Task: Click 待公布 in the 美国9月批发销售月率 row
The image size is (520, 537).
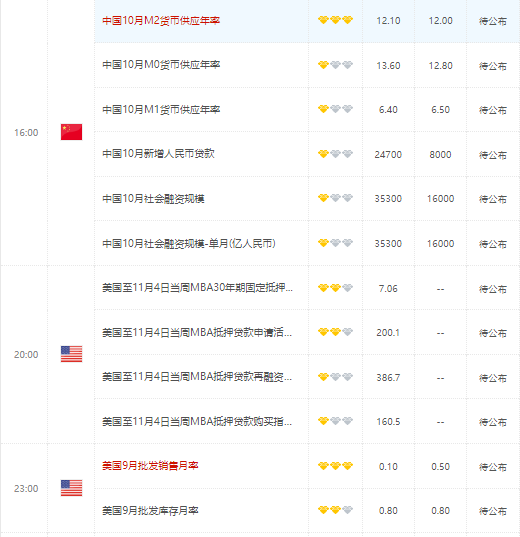Action: click(493, 467)
